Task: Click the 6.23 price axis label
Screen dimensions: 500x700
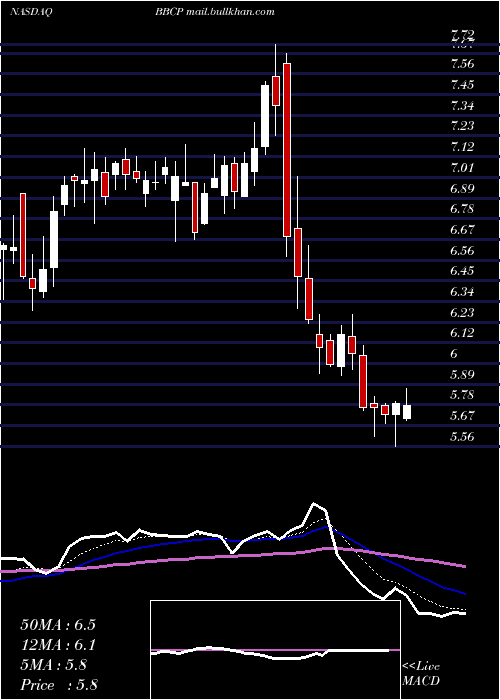Action: pos(462,312)
